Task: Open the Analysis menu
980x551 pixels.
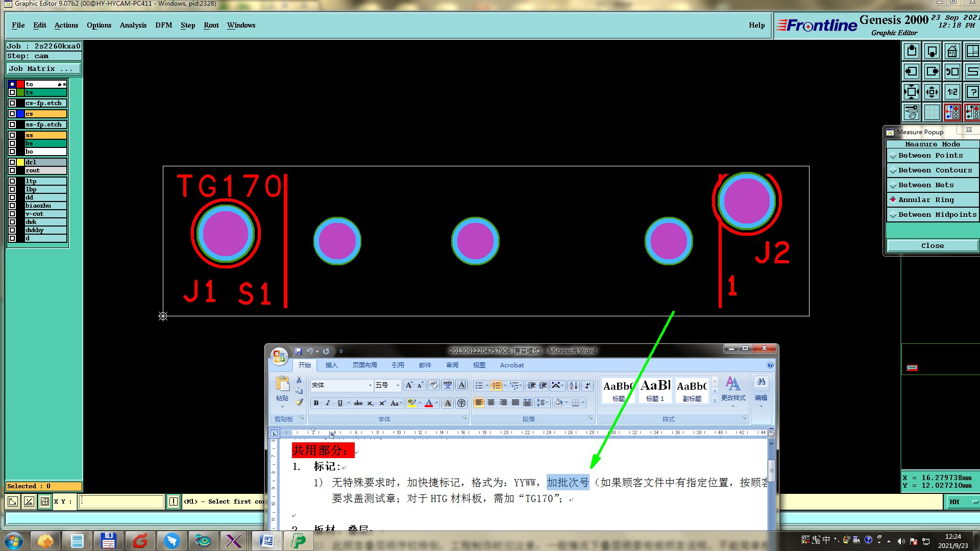Action: [x=133, y=25]
